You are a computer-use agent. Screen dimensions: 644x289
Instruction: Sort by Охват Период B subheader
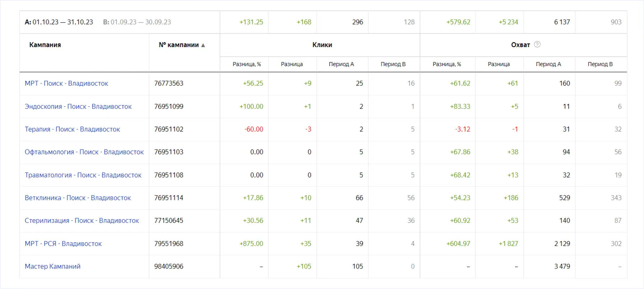click(600, 64)
